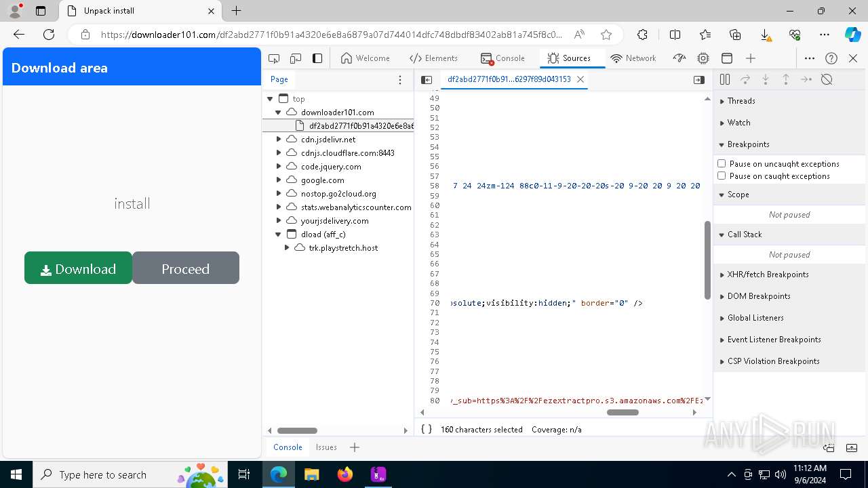Click the browser address bar

click(332, 35)
